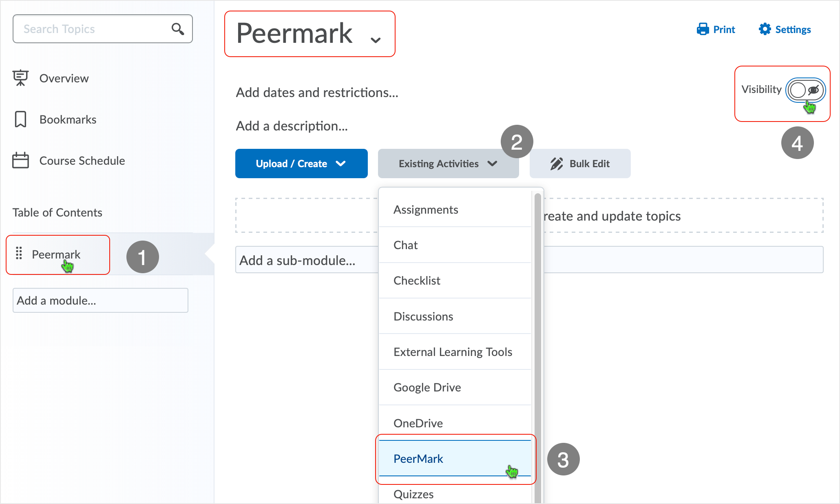This screenshot has height=504, width=840.
Task: Click the Bulk Edit button
Action: coord(580,164)
